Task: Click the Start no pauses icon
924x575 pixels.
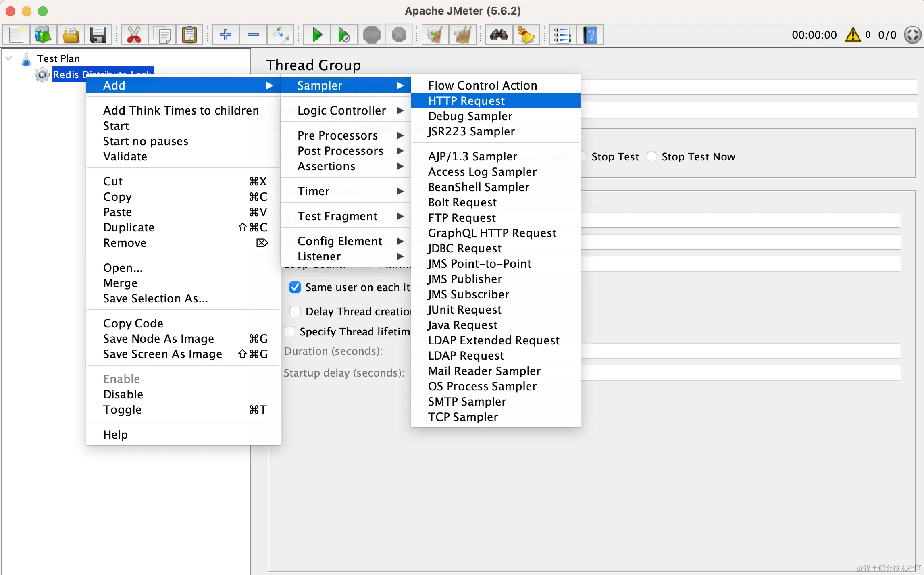Action: [x=344, y=35]
